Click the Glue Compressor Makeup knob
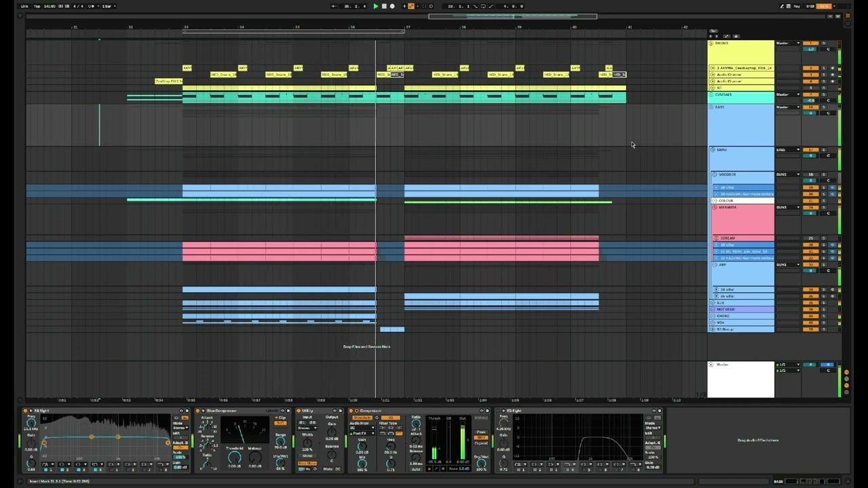 255,457
